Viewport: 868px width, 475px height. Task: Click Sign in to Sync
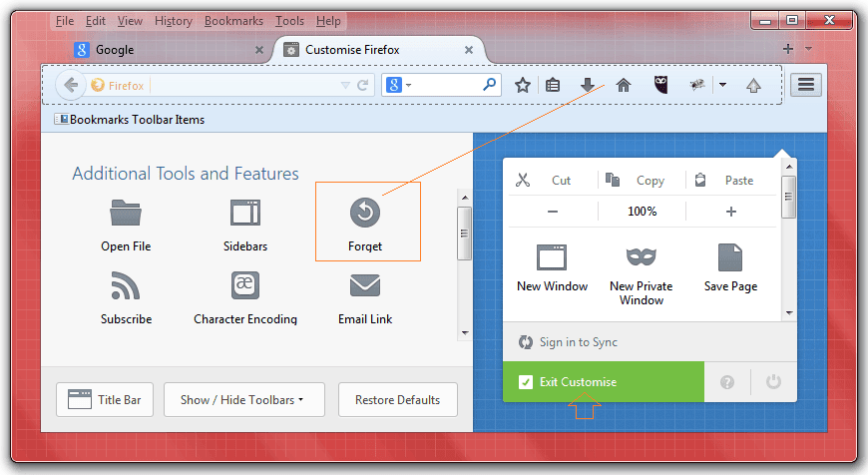point(568,342)
